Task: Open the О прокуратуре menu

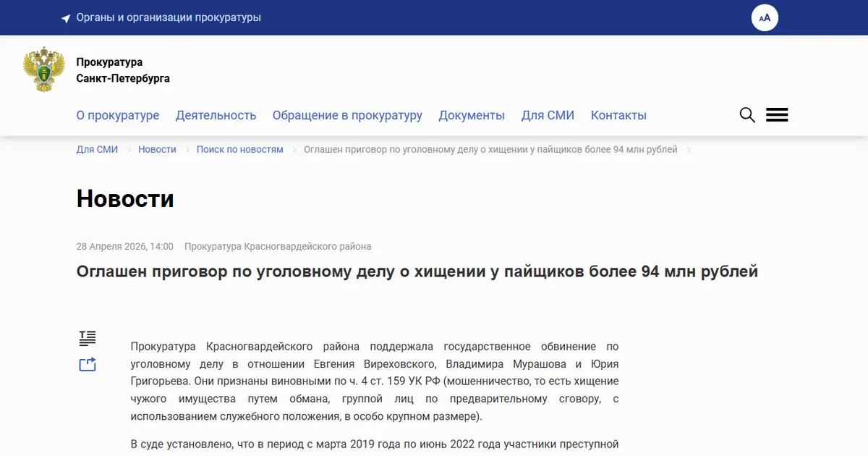Action: pos(118,115)
